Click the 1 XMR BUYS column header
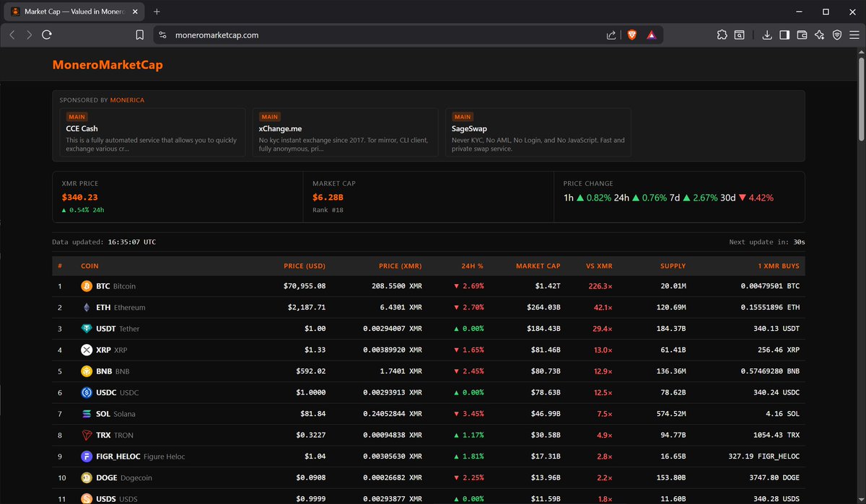This screenshot has height=504, width=866. 778,266
